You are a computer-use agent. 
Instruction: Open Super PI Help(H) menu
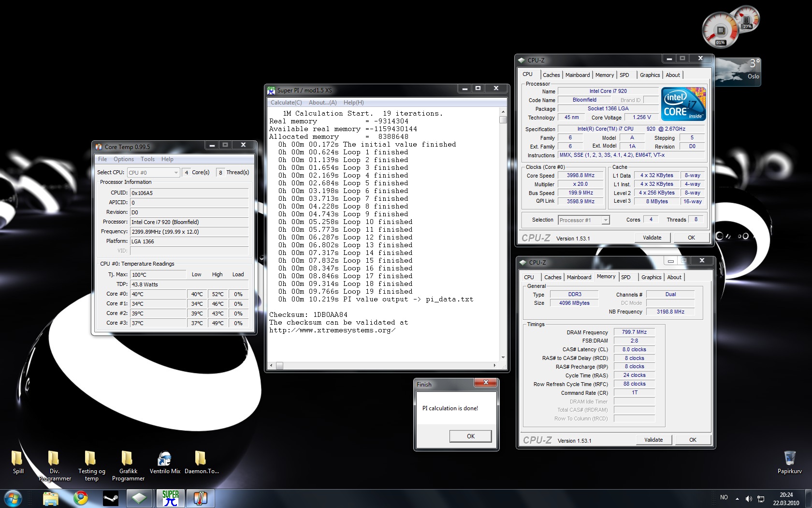pyautogui.click(x=354, y=103)
